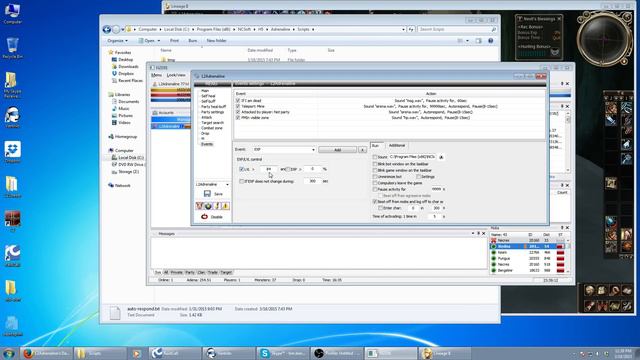Screen dimensions: 640x360
Task: Click the Add event button
Action: click(337, 150)
